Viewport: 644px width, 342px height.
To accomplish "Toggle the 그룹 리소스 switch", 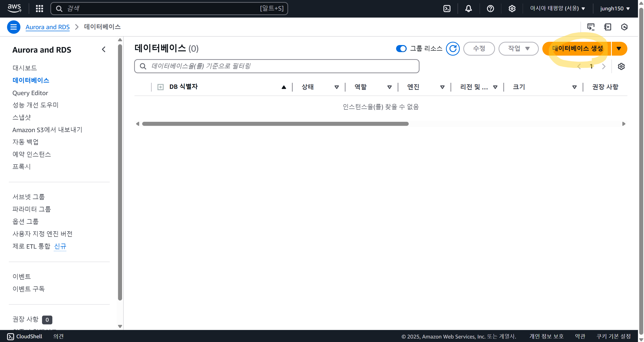I will coord(401,49).
